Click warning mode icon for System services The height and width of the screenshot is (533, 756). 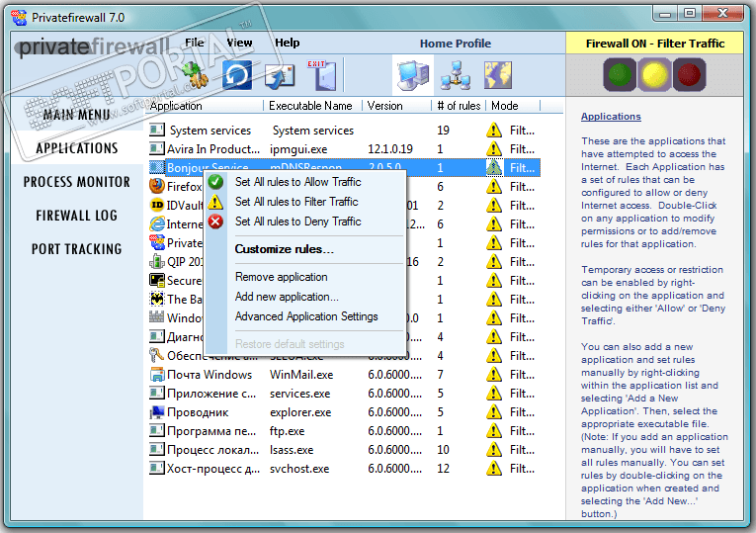tap(494, 130)
